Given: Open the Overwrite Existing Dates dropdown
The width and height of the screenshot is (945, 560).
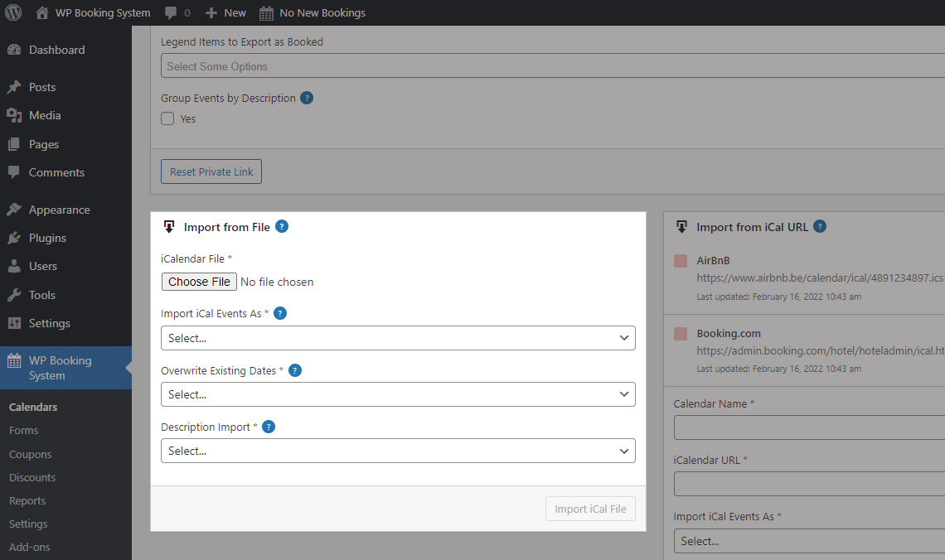Looking at the screenshot, I should (398, 394).
